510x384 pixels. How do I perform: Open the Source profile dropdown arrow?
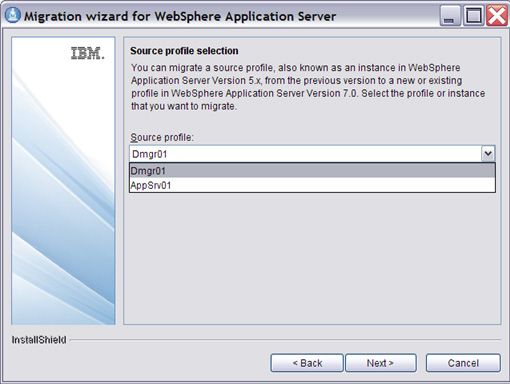click(488, 154)
